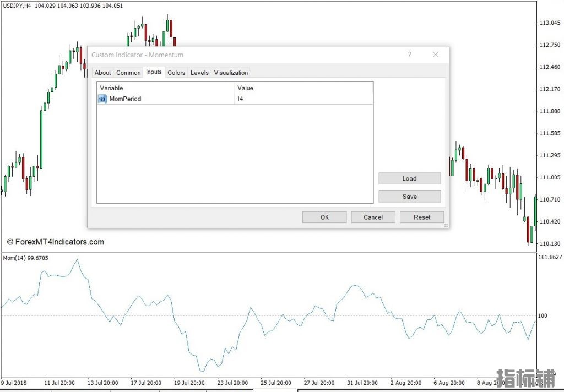Open the Visualization tab
Image resolution: width=564 pixels, height=392 pixels.
[231, 73]
